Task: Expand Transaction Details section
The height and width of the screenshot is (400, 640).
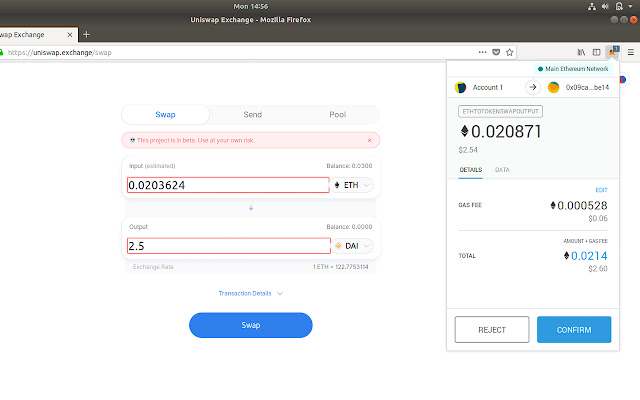Action: (x=251, y=293)
